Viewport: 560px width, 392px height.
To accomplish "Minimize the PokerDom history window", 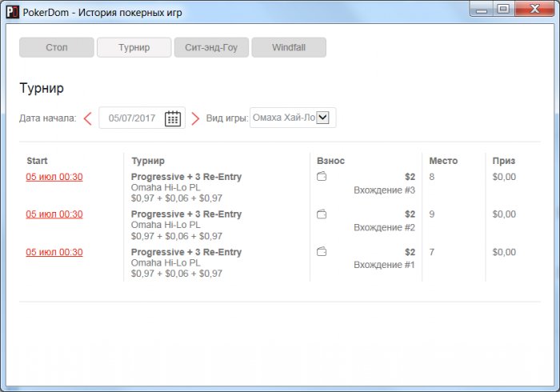I will click(482, 9).
